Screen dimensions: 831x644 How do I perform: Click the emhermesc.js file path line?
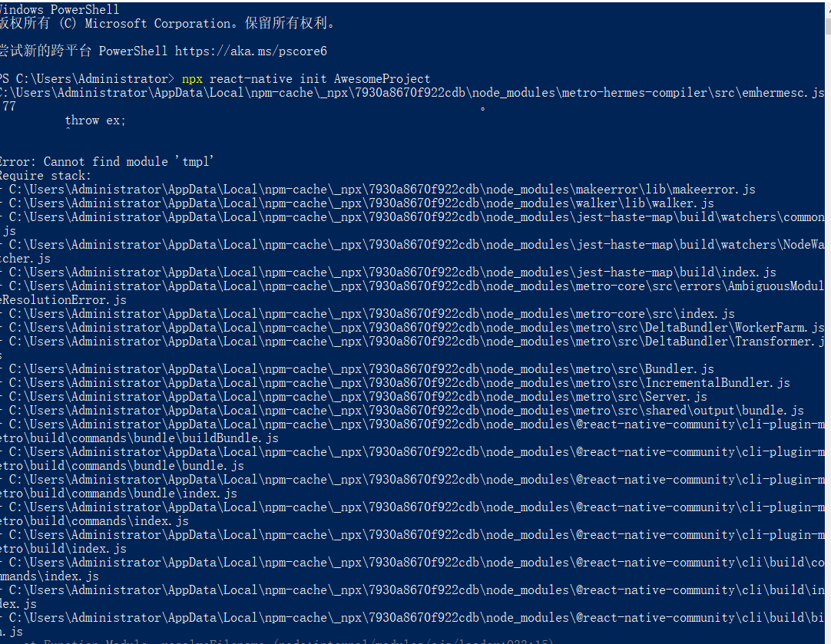(412, 93)
